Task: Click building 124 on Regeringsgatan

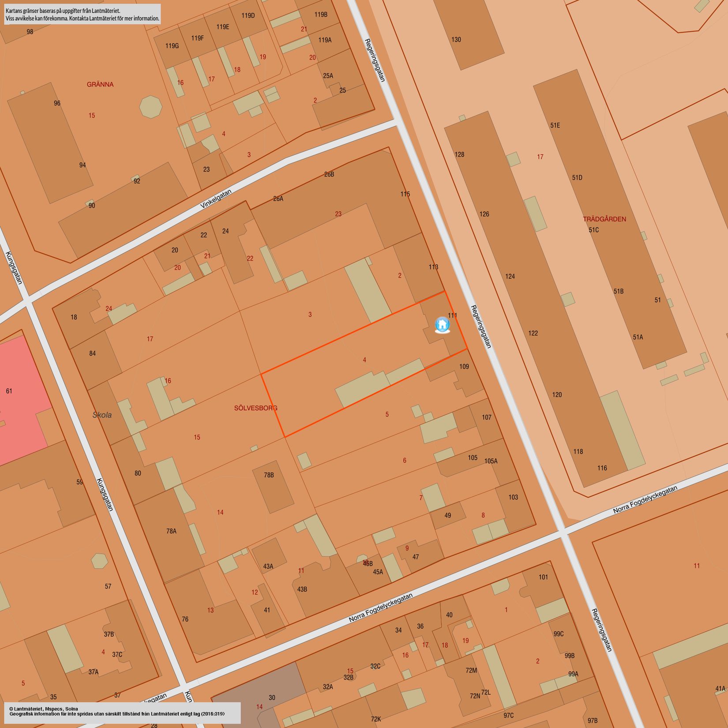Action: 510,277
